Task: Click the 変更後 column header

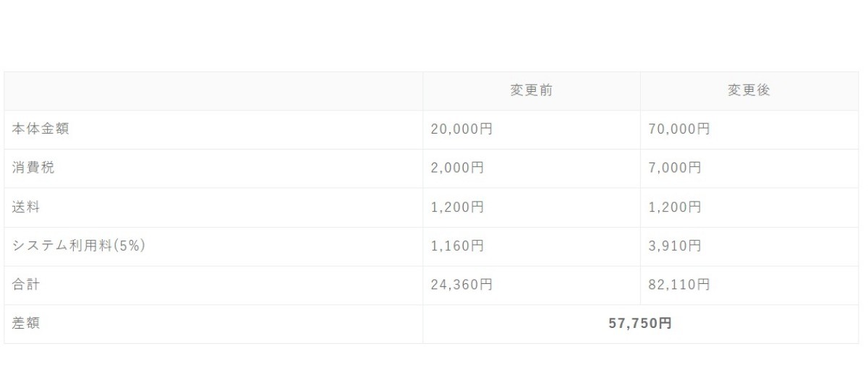Action: 749,91
